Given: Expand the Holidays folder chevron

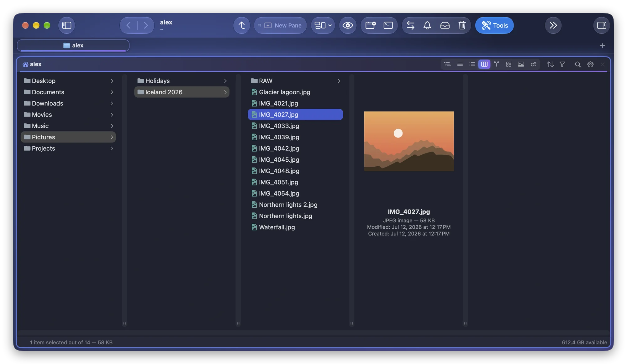Looking at the screenshot, I should pyautogui.click(x=225, y=81).
